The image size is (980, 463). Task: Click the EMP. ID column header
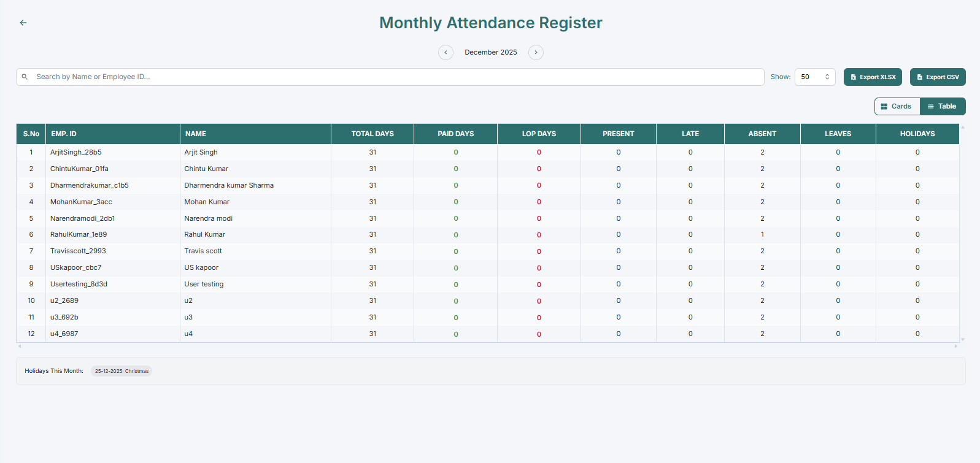113,134
